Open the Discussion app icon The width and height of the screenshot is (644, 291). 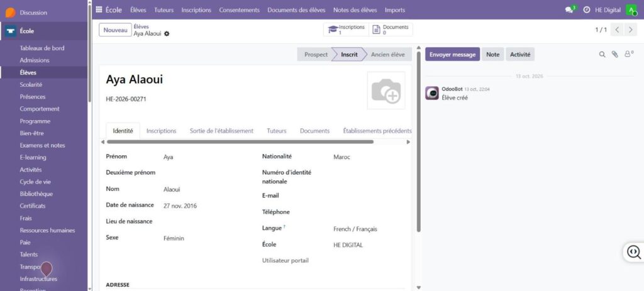[x=10, y=13]
